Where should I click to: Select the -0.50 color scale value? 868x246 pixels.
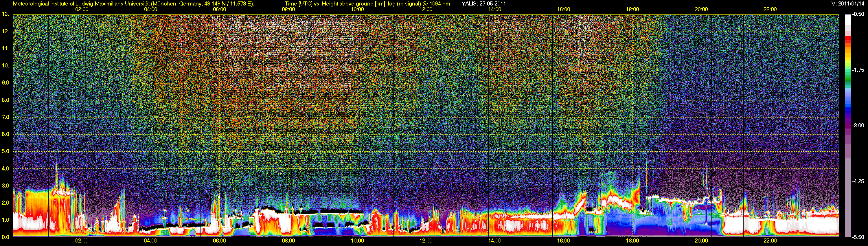click(x=858, y=14)
